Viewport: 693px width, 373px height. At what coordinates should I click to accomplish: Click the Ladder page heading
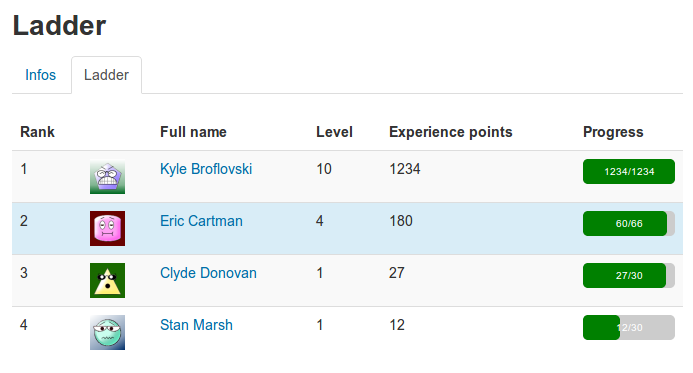(x=59, y=25)
